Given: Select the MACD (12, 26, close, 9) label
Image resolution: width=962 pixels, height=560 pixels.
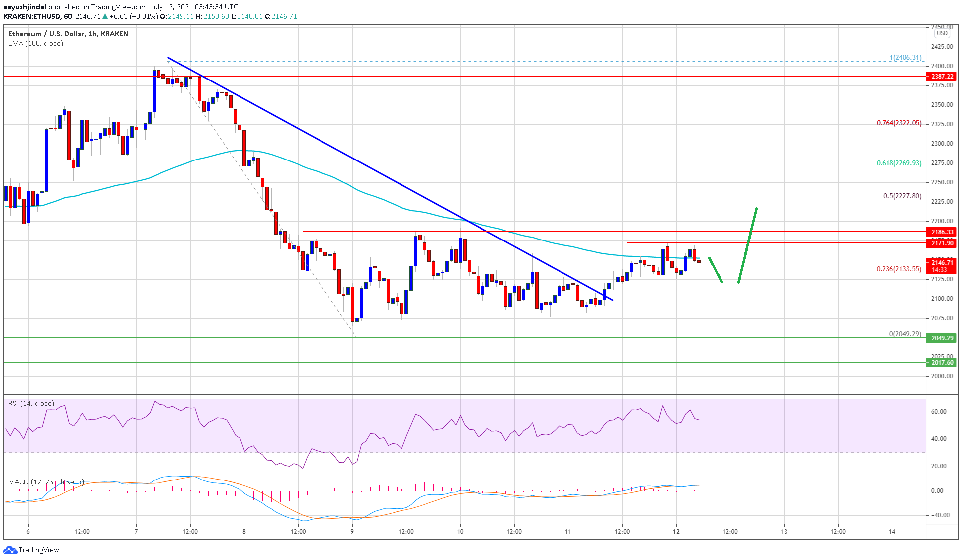Looking at the screenshot, I should tap(46, 481).
